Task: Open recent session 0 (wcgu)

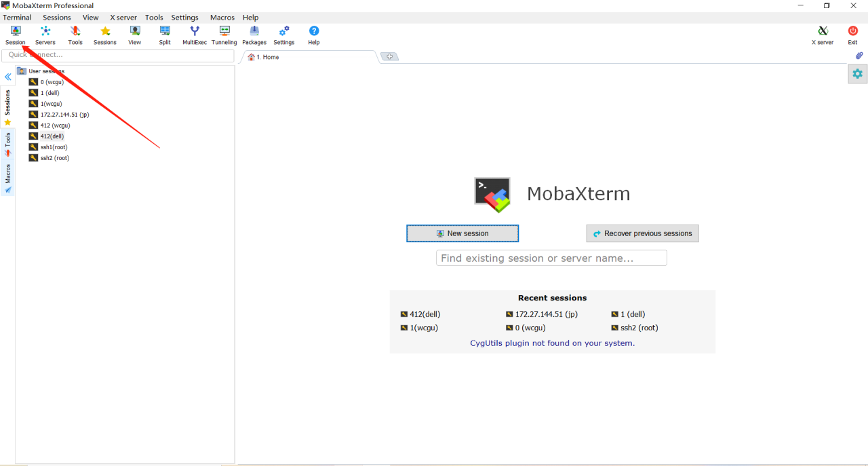Action: (x=526, y=328)
